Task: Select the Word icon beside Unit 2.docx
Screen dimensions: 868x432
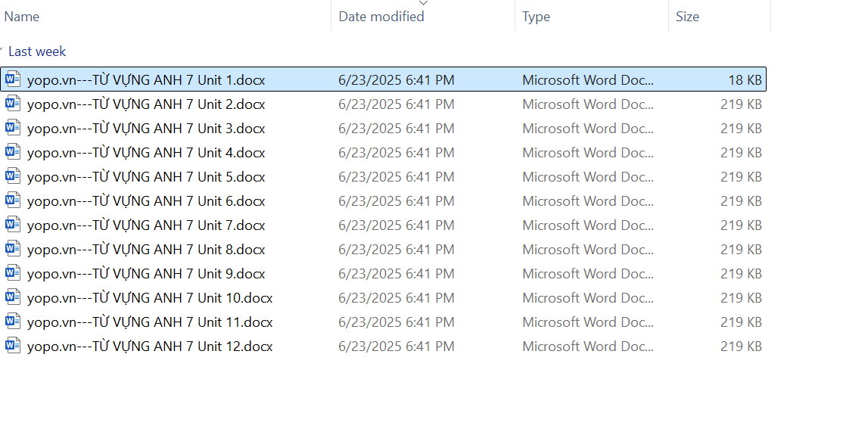Action: click(13, 104)
